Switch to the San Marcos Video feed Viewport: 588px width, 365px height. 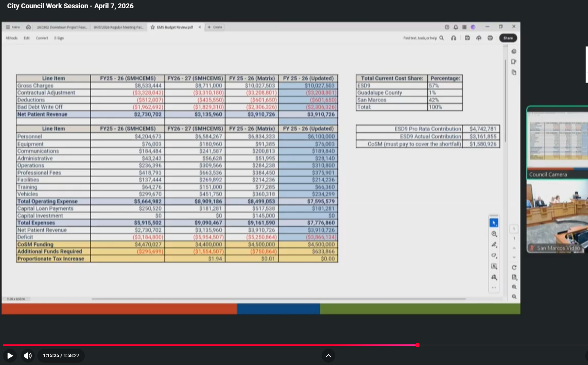click(557, 217)
